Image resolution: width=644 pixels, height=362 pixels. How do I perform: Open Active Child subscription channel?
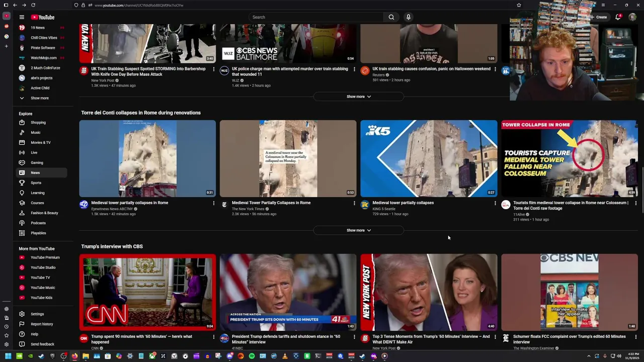pyautogui.click(x=41, y=88)
